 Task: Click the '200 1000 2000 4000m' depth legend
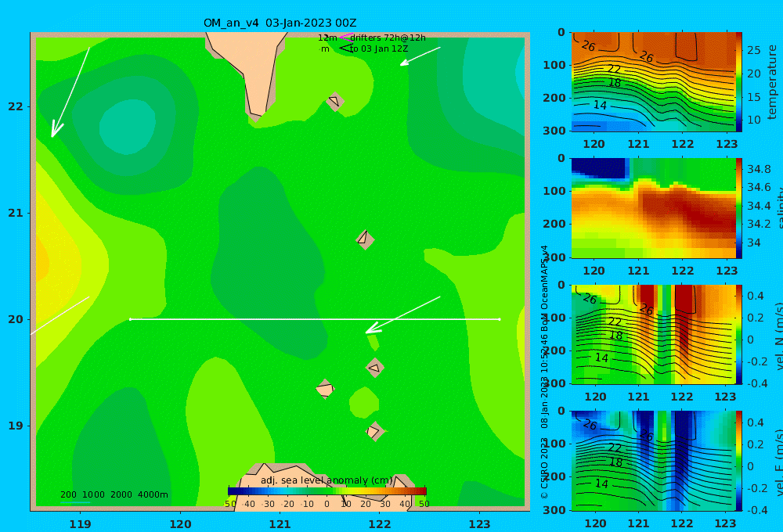pyautogui.click(x=114, y=494)
